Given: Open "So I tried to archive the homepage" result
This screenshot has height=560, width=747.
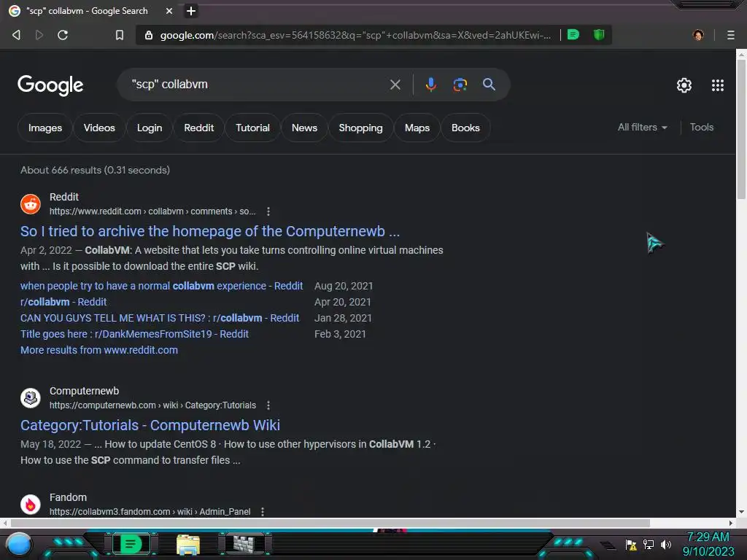Looking at the screenshot, I should tap(210, 231).
